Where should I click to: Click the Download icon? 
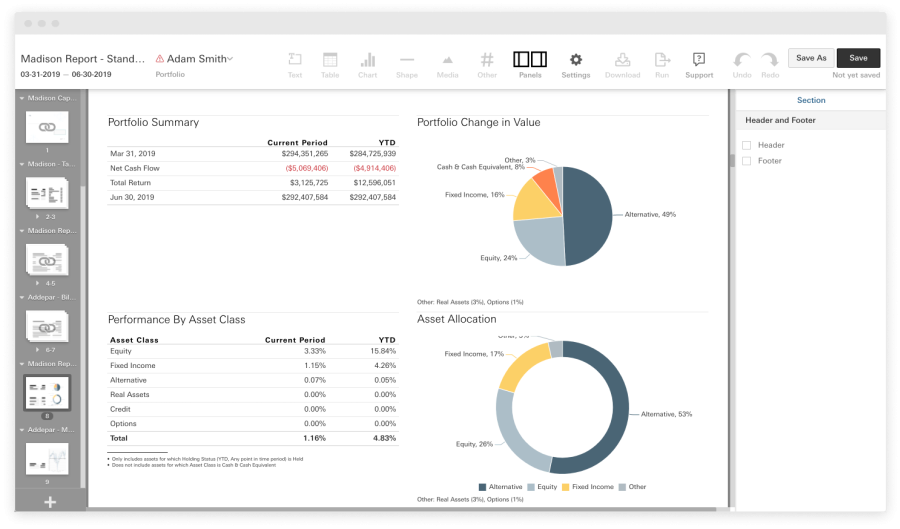click(x=622, y=60)
